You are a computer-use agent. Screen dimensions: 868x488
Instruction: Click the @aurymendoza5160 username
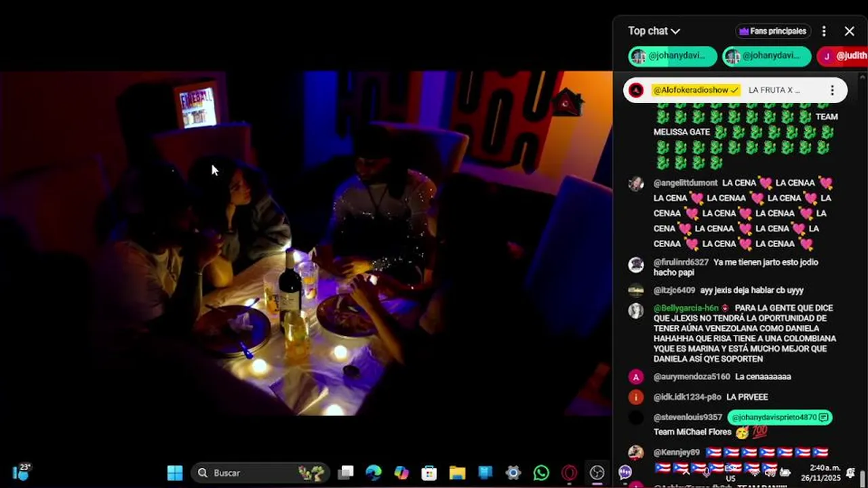coord(692,377)
